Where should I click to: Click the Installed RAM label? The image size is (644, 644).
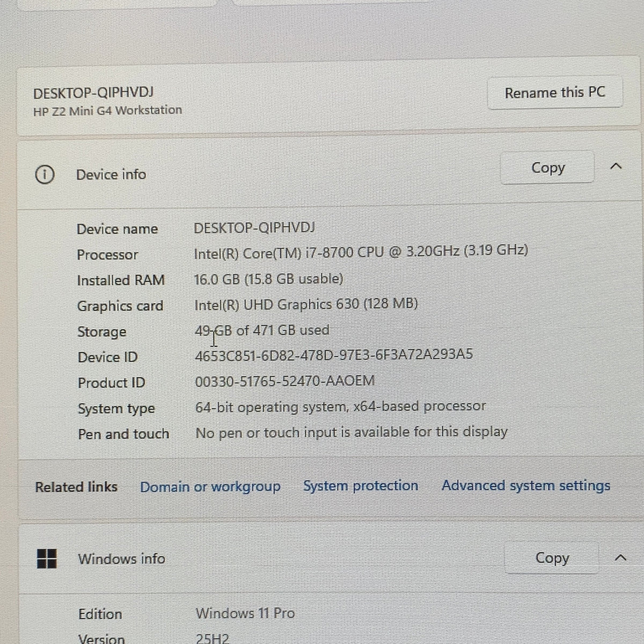[121, 280]
